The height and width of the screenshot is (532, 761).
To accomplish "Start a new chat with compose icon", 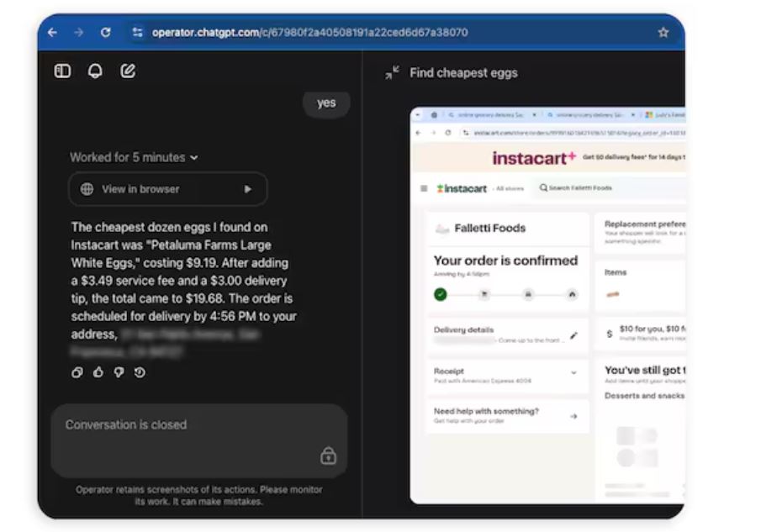I will pos(128,71).
